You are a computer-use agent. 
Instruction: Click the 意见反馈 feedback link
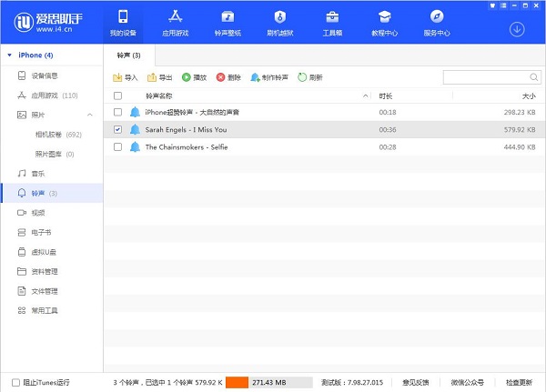[415, 382]
